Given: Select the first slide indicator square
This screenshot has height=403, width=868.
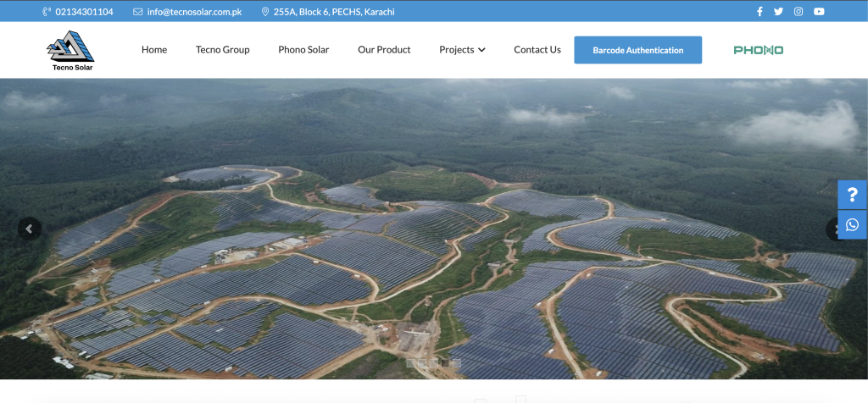Looking at the screenshot, I should 411,363.
